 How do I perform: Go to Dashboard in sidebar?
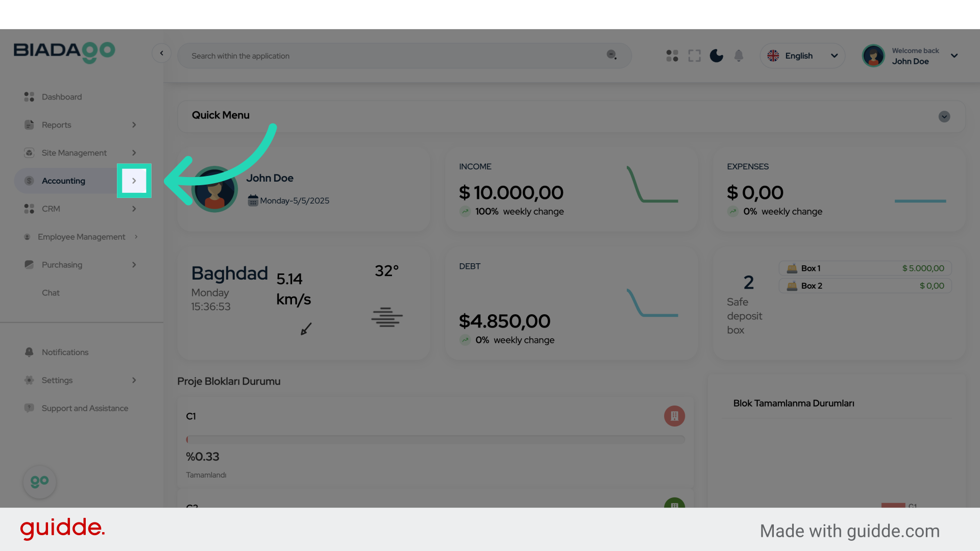click(x=62, y=97)
